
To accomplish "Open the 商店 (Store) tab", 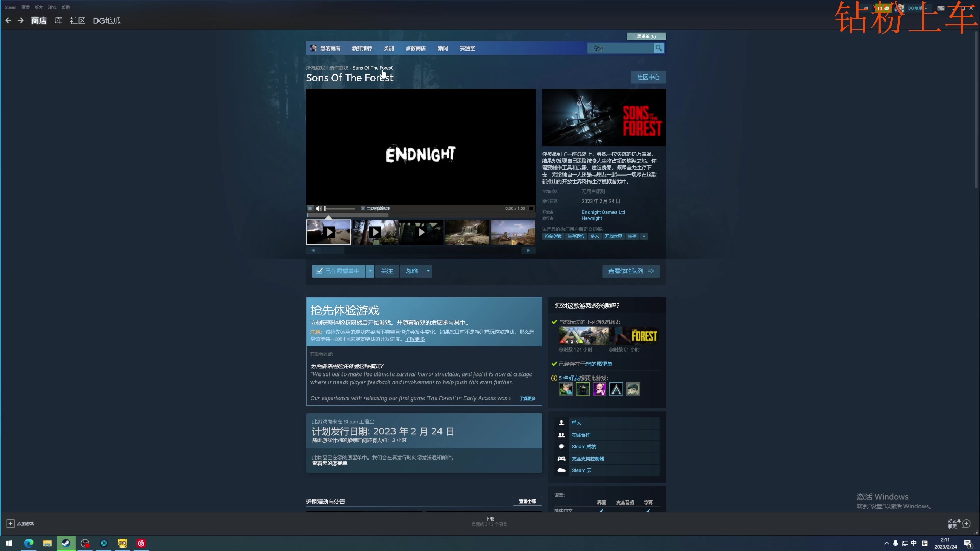I will [39, 21].
